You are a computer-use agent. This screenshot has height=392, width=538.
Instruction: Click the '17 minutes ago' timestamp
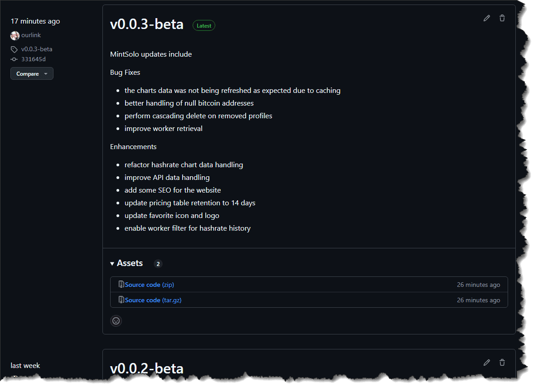pos(35,21)
